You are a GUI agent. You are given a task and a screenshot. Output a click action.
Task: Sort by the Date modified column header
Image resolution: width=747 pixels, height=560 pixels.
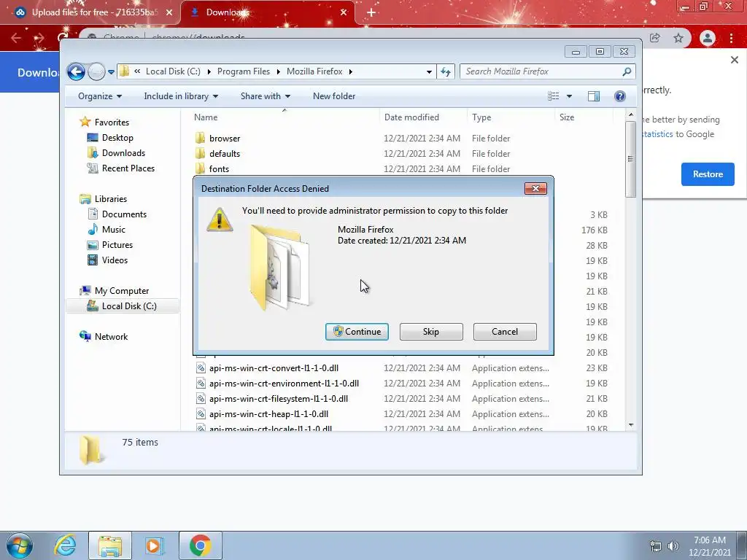coord(411,117)
